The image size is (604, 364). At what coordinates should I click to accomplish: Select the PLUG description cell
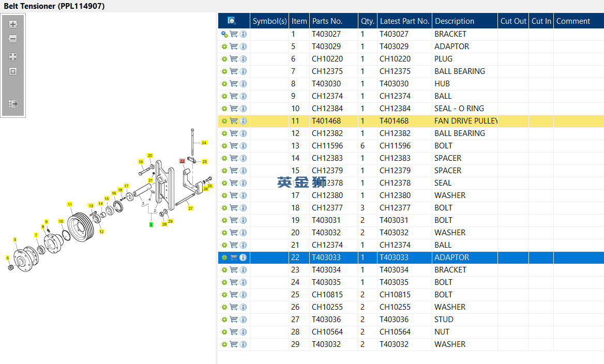pyautogui.click(x=465, y=59)
